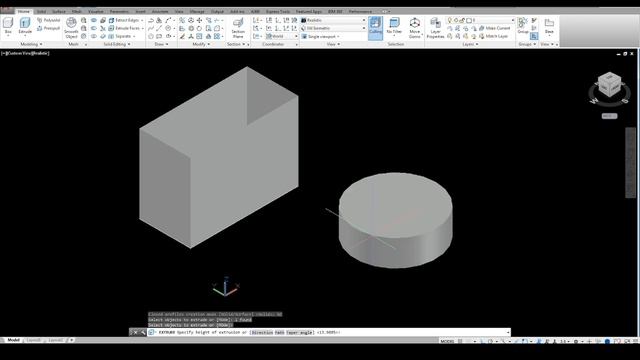This screenshot has height=360, width=640.
Task: Click the Smooth Object mesh tool
Action: point(71,28)
